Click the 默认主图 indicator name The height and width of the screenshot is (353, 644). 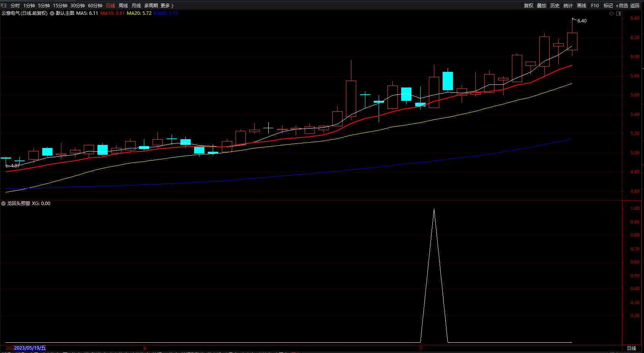point(65,13)
